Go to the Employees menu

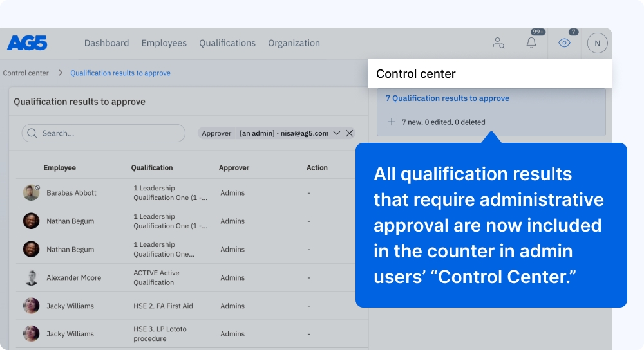164,43
